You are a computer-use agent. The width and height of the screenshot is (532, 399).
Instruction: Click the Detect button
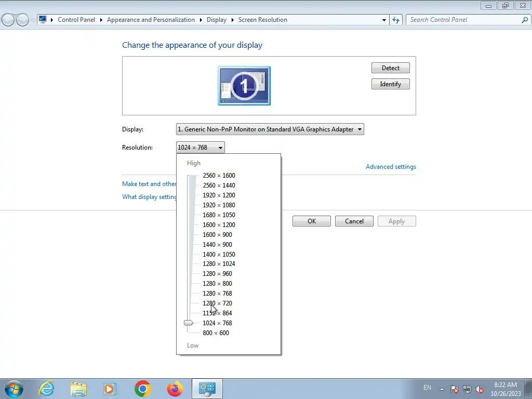(391, 68)
